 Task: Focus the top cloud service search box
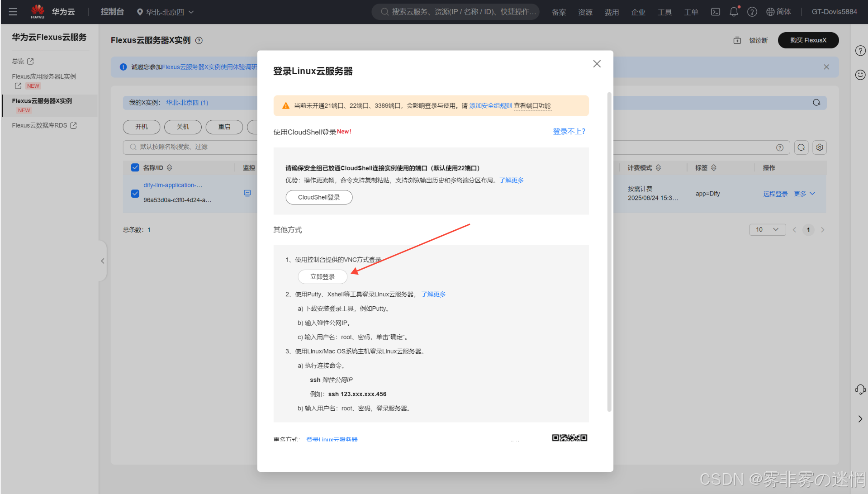click(455, 12)
